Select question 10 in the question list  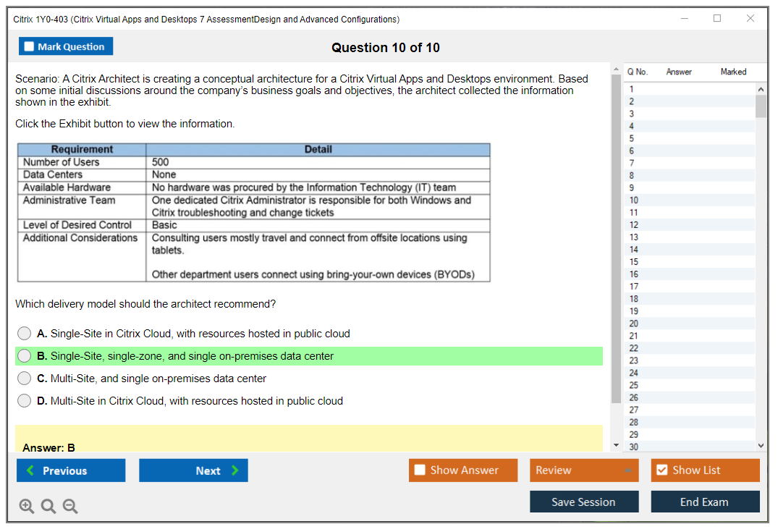[x=634, y=200]
